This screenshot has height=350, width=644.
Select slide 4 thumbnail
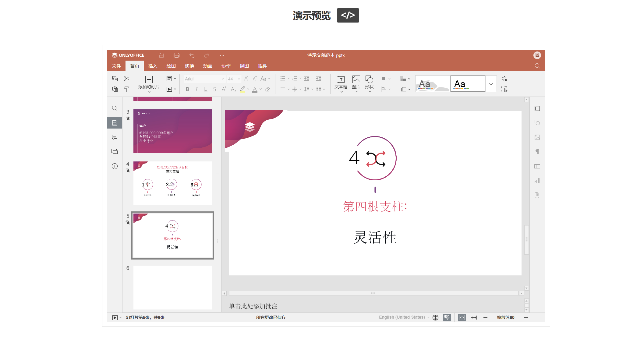pos(172,183)
